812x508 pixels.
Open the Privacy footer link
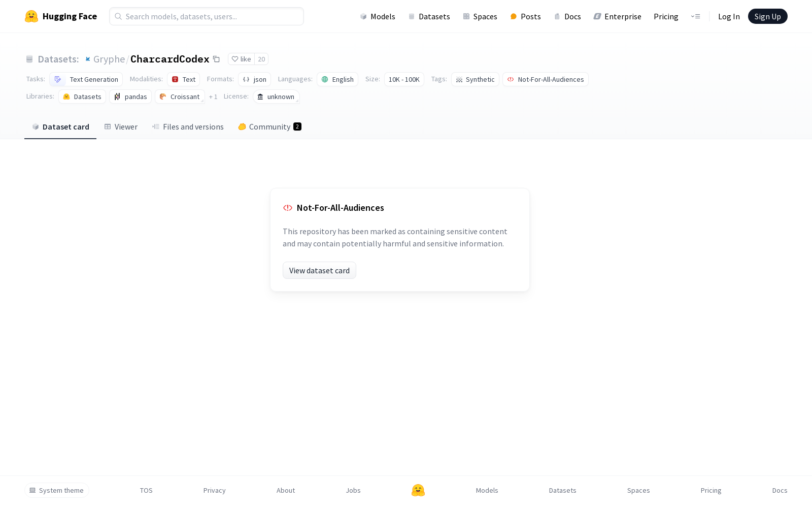[x=214, y=490]
